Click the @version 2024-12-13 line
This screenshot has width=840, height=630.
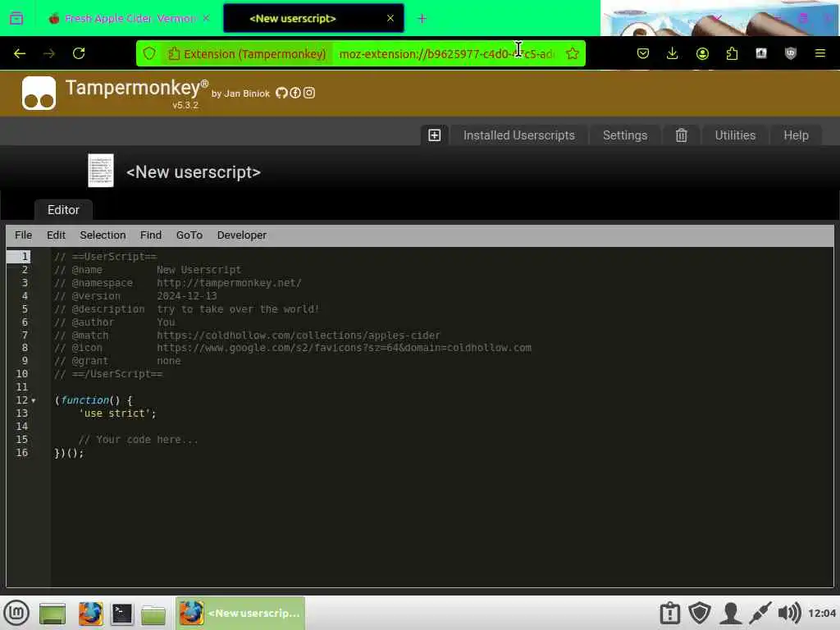135,296
